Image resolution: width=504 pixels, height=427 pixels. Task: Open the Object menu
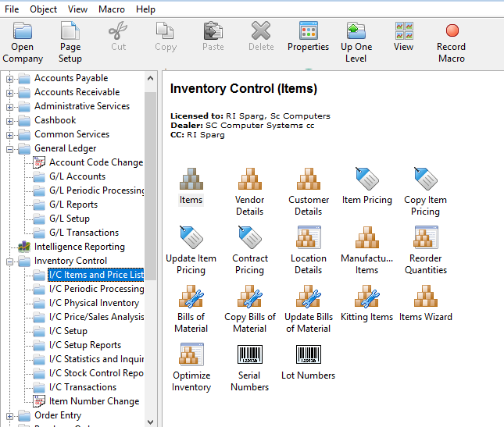click(x=44, y=9)
